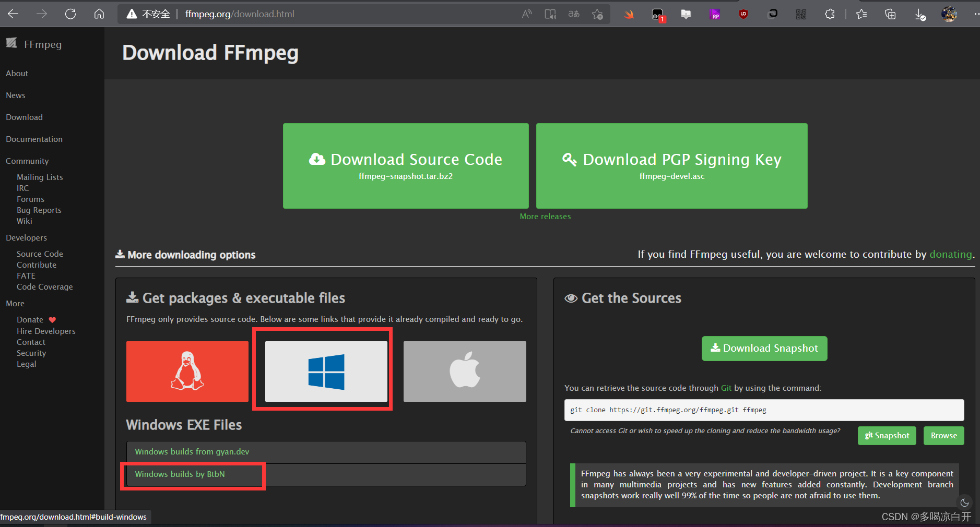This screenshot has height=527, width=980.
Task: Click the Download Source Code button
Action: 406,166
